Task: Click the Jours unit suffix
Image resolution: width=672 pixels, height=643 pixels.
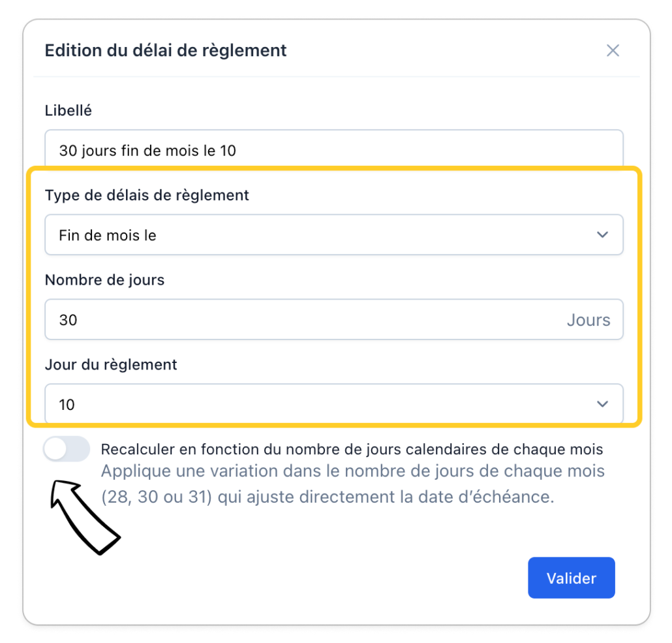Action: click(588, 320)
